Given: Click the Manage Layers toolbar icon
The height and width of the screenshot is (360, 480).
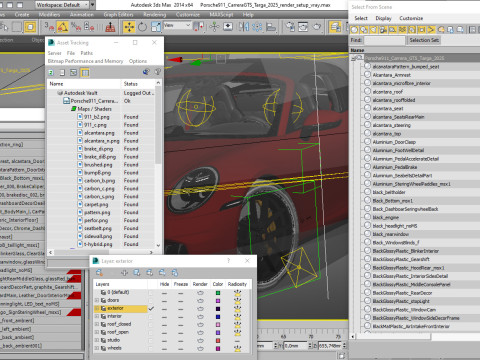Looking at the screenshot, I should [x=335, y=27].
